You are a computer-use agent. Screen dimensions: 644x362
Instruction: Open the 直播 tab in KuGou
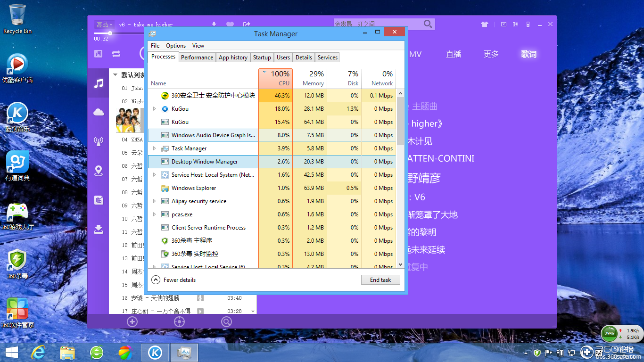pyautogui.click(x=454, y=54)
